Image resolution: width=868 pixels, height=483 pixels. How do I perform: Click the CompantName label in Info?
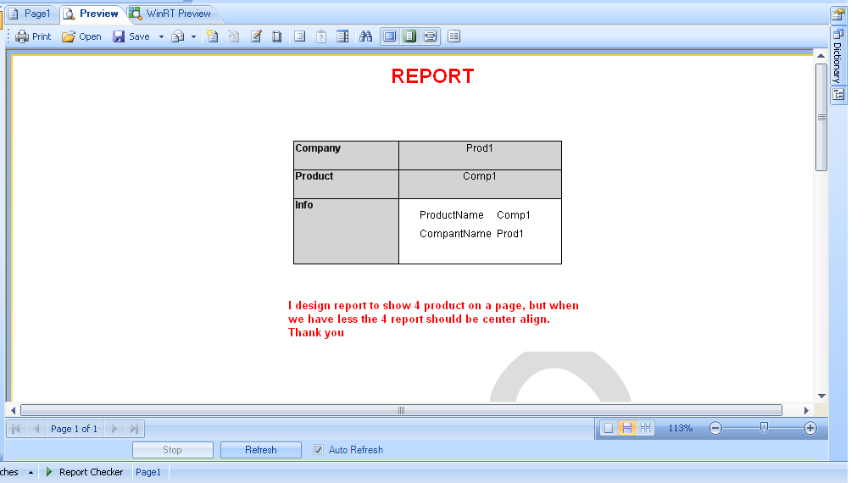point(455,234)
